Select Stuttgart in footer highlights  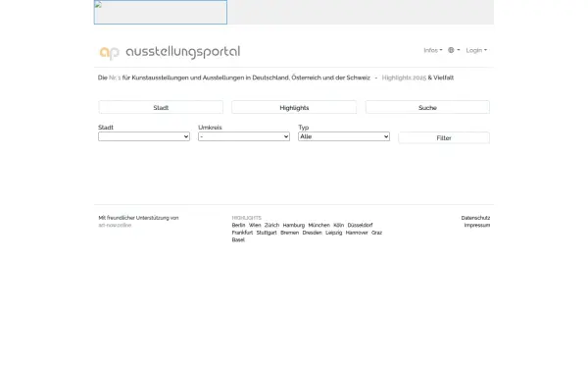click(267, 233)
